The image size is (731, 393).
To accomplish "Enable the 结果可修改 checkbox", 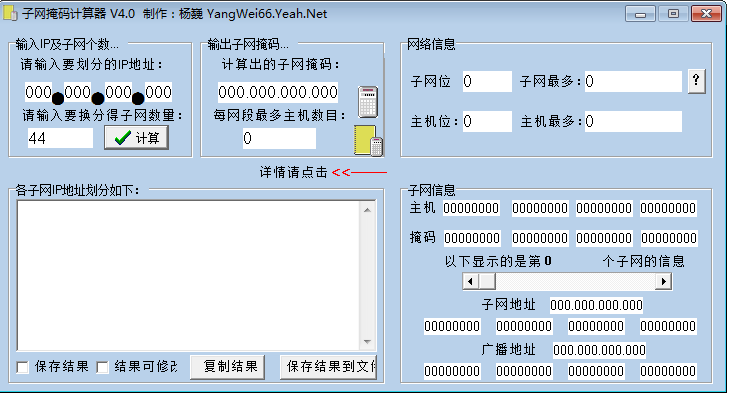I will click(103, 367).
